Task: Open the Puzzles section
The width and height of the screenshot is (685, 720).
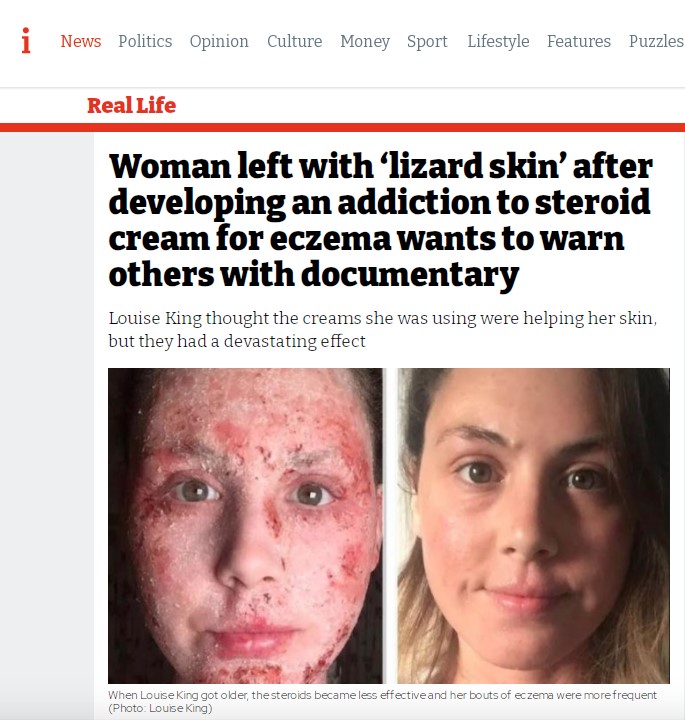Action: [656, 41]
